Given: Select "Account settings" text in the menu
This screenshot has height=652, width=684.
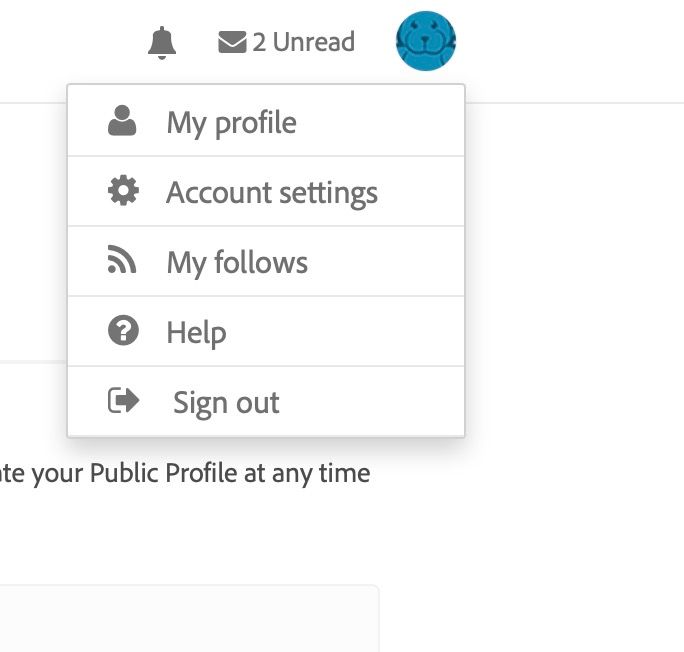Looking at the screenshot, I should pyautogui.click(x=272, y=193).
